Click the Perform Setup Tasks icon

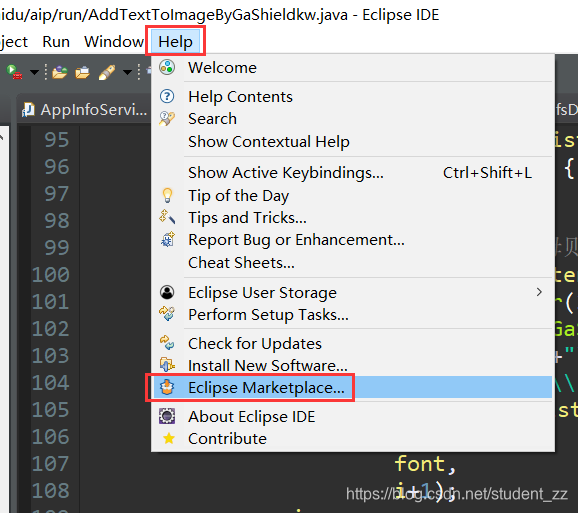point(167,314)
